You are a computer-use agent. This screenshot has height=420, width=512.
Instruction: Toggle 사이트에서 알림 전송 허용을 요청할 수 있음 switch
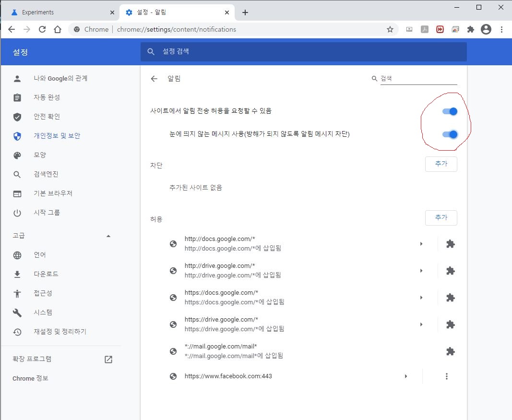[450, 111]
